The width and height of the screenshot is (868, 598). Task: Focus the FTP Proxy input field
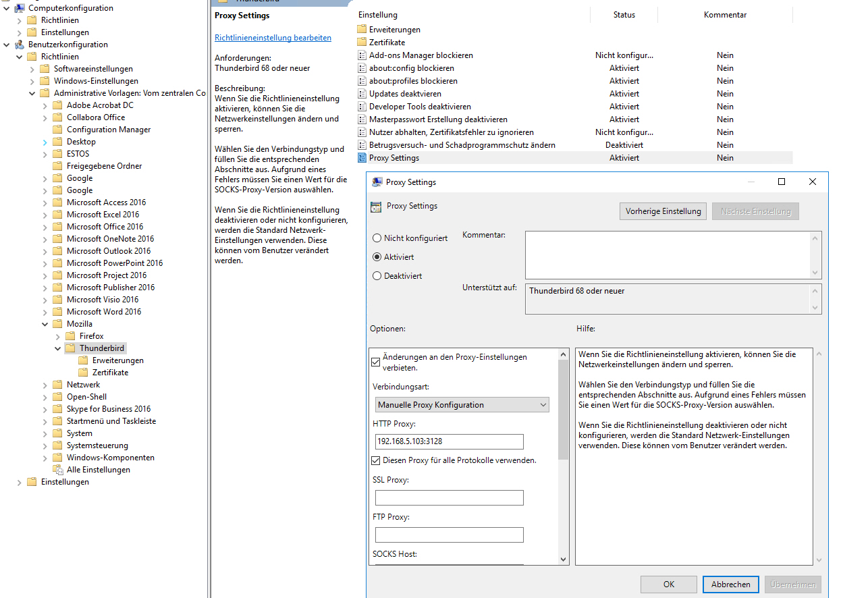point(450,535)
